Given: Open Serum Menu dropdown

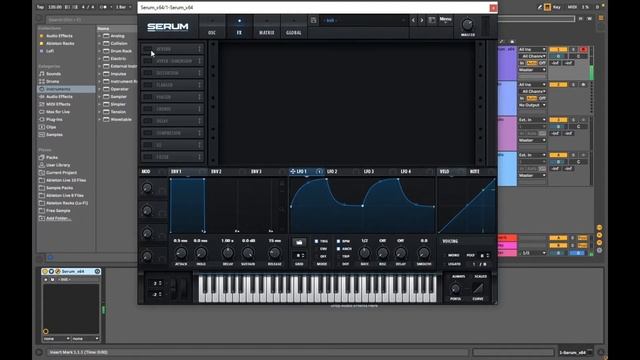Looking at the screenshot, I should click(445, 20).
